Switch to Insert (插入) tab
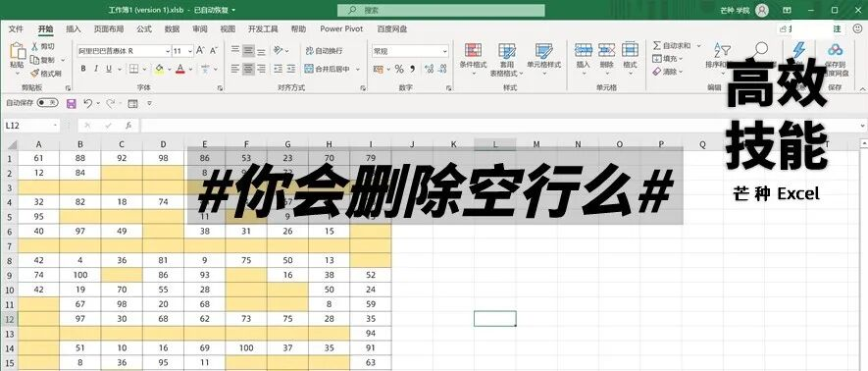Viewport: 868px width, 371px height. (74, 28)
